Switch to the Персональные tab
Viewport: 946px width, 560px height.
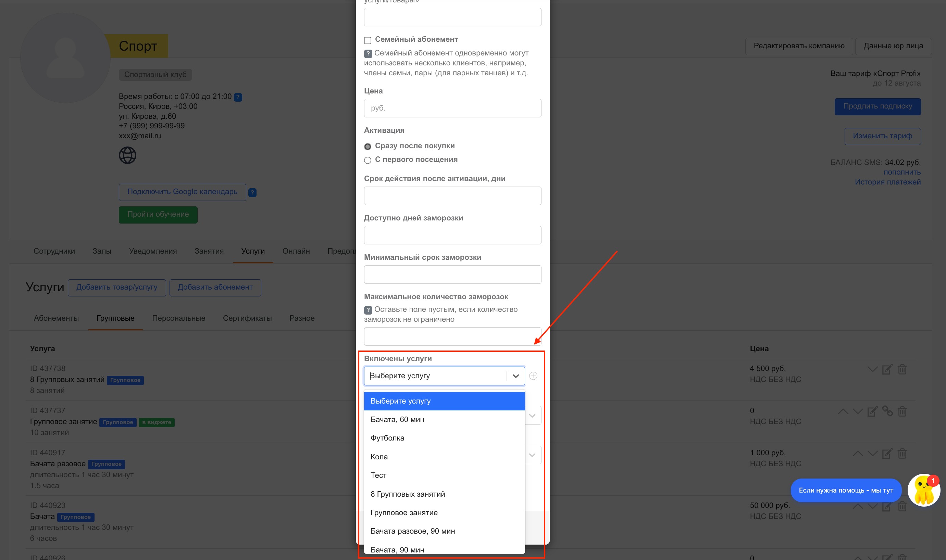point(178,318)
